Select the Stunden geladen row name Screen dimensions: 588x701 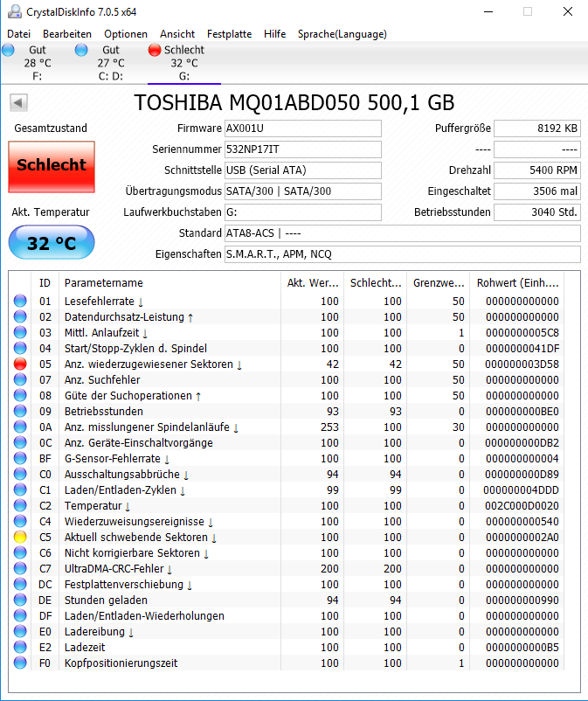coord(106,600)
